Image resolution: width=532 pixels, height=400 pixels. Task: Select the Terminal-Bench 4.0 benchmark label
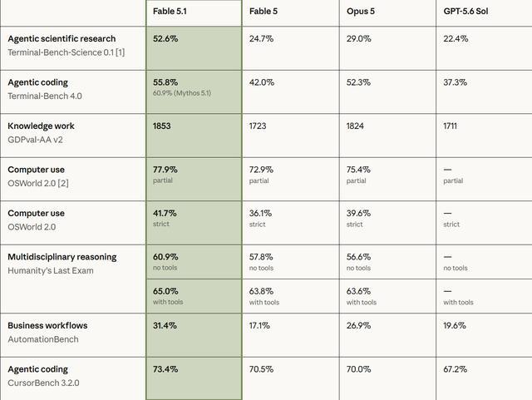point(45,96)
